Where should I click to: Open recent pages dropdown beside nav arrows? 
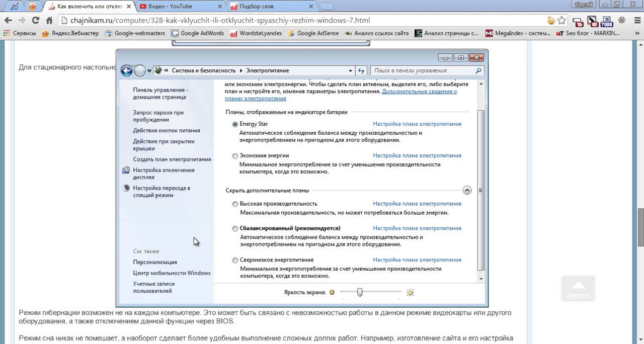149,71
